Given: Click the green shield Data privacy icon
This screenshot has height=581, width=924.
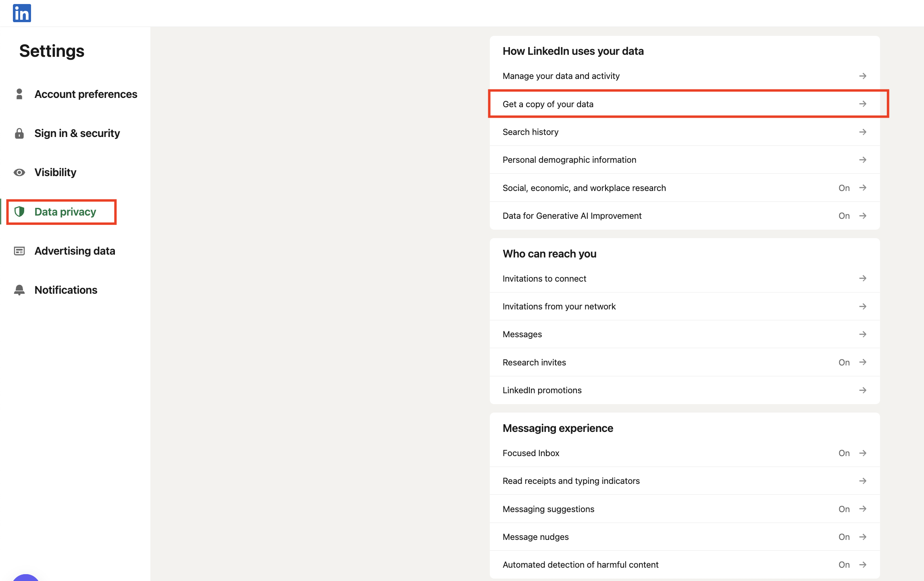Looking at the screenshot, I should point(19,212).
